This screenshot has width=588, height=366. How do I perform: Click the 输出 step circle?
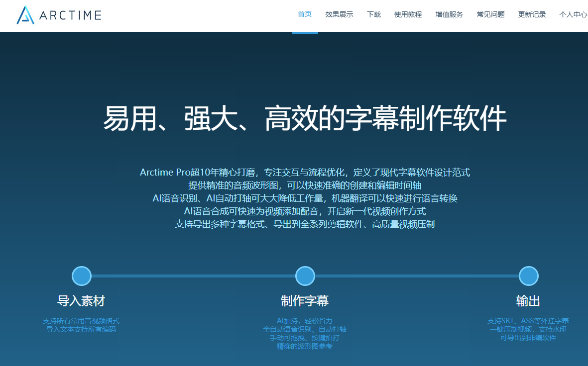pos(528,276)
